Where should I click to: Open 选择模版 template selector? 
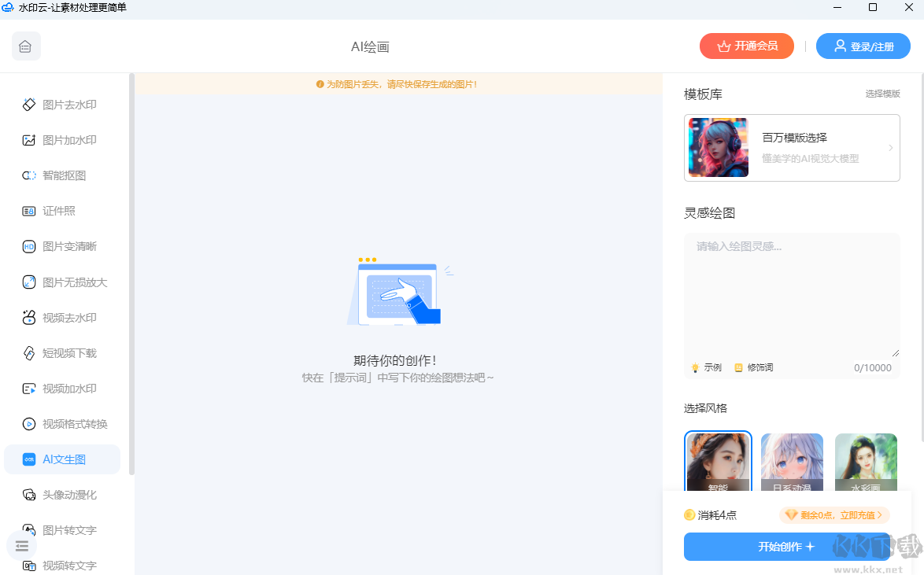tap(882, 93)
